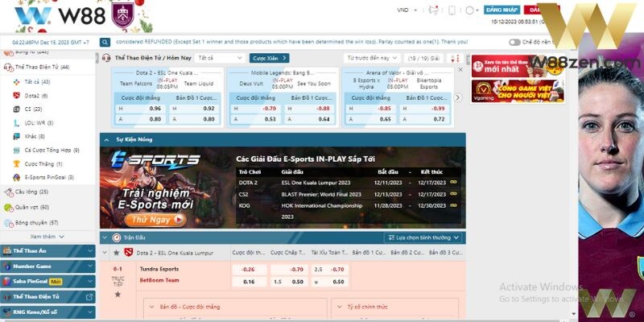Click the sort order arrows icon in the toolbar
The height and width of the screenshot is (322, 644).
(455, 58)
